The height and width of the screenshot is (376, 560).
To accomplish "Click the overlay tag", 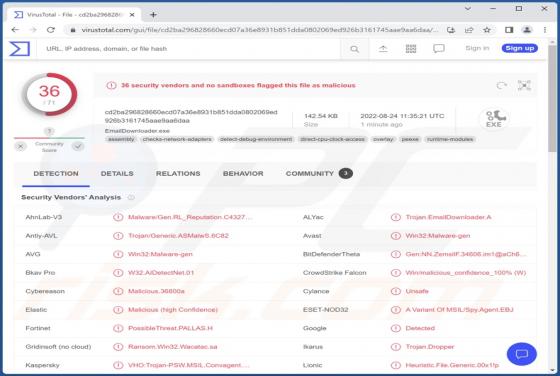I will click(383, 139).
